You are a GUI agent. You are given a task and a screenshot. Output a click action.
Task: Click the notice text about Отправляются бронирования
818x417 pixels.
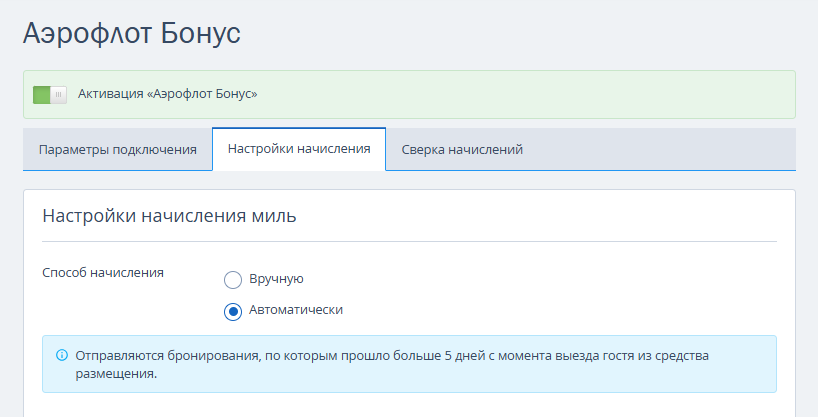pyautogui.click(x=392, y=364)
